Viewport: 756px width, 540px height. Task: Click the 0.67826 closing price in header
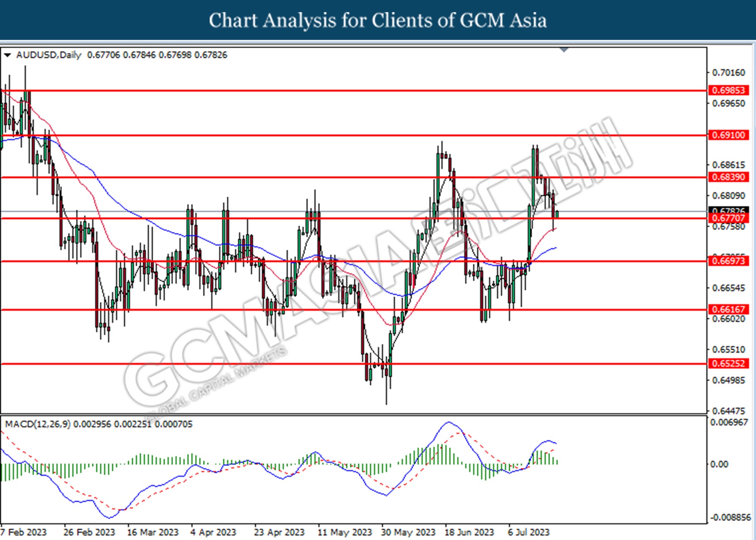coord(211,55)
